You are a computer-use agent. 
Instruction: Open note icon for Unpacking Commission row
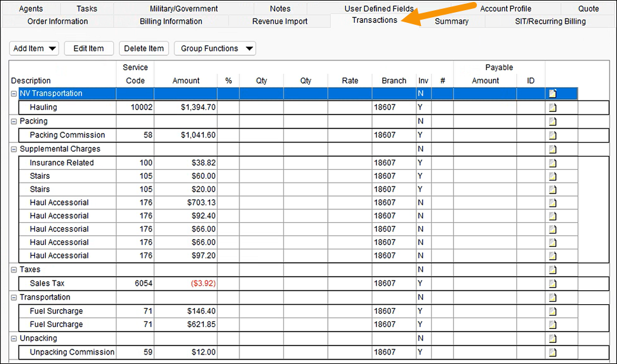553,352
